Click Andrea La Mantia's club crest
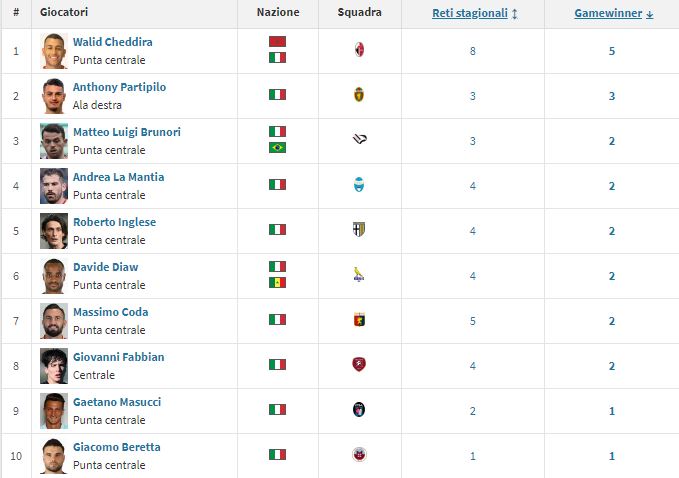This screenshot has width=679, height=478. tap(360, 185)
